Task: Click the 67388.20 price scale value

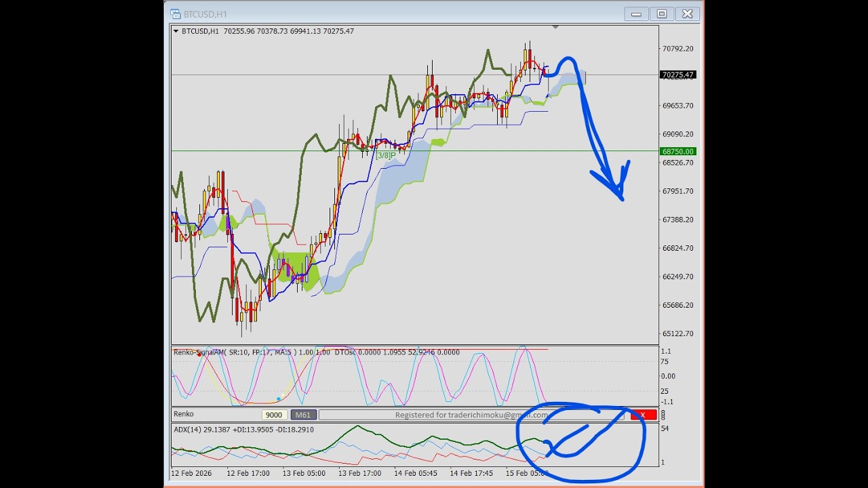Action: pos(677,220)
